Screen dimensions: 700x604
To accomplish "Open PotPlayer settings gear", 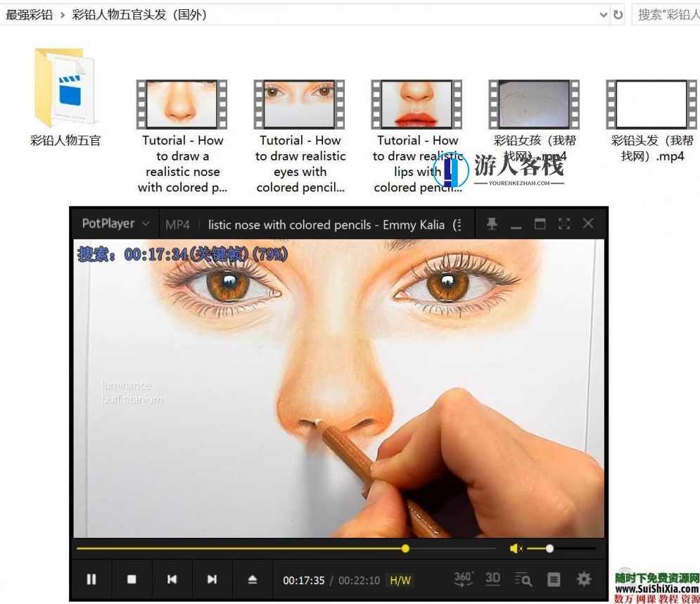I will click(x=584, y=579).
